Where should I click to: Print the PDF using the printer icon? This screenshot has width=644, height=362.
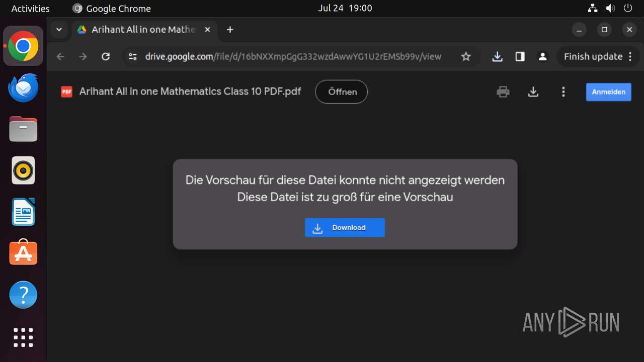pos(503,92)
